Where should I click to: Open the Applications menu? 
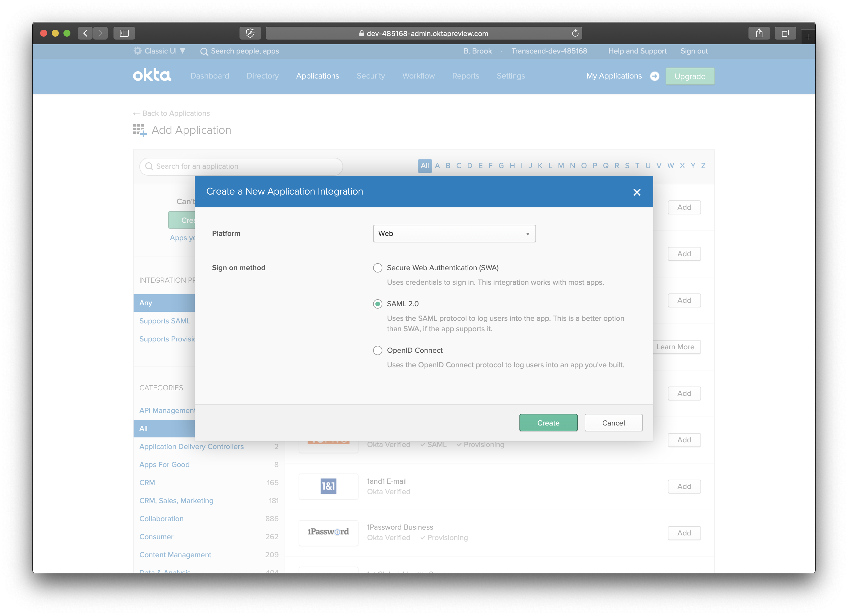[x=317, y=76]
